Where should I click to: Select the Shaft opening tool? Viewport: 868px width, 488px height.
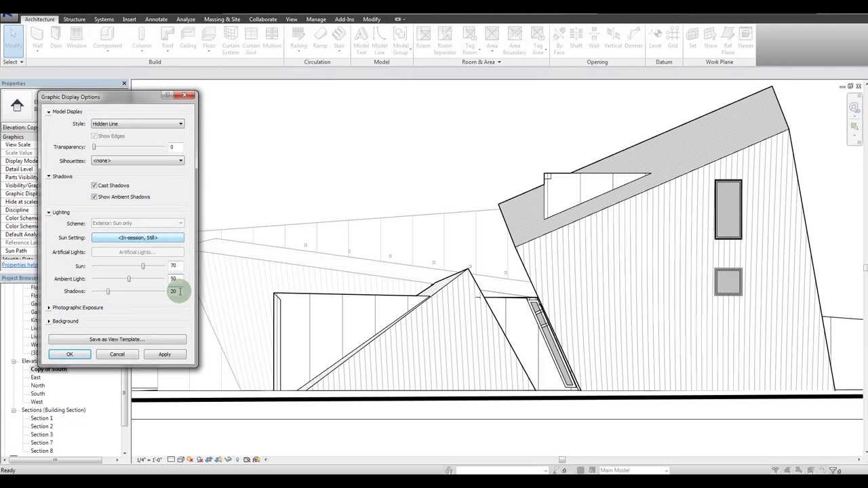[x=576, y=38]
